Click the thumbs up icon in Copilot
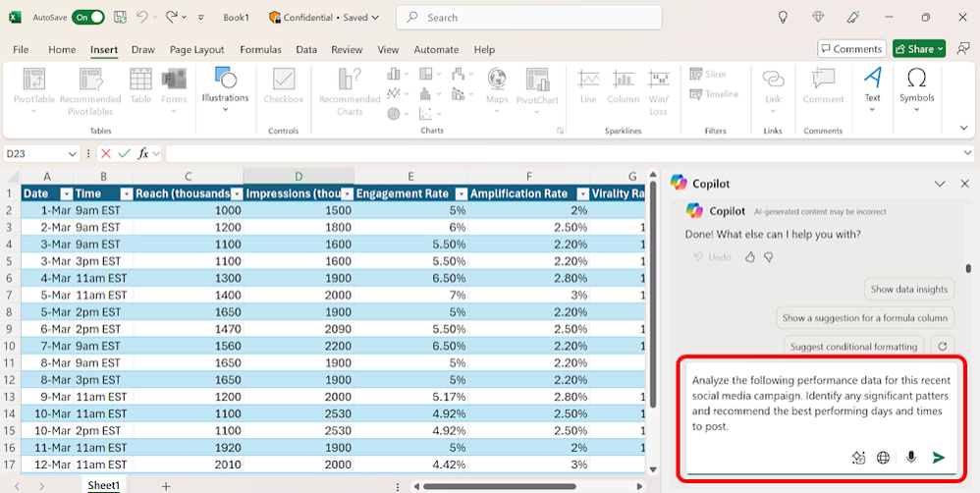The image size is (980, 493). coord(750,256)
